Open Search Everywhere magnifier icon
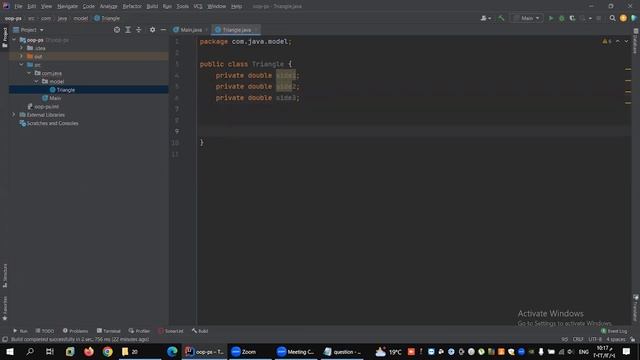Viewport: 640px width, 360px height. (x=612, y=18)
